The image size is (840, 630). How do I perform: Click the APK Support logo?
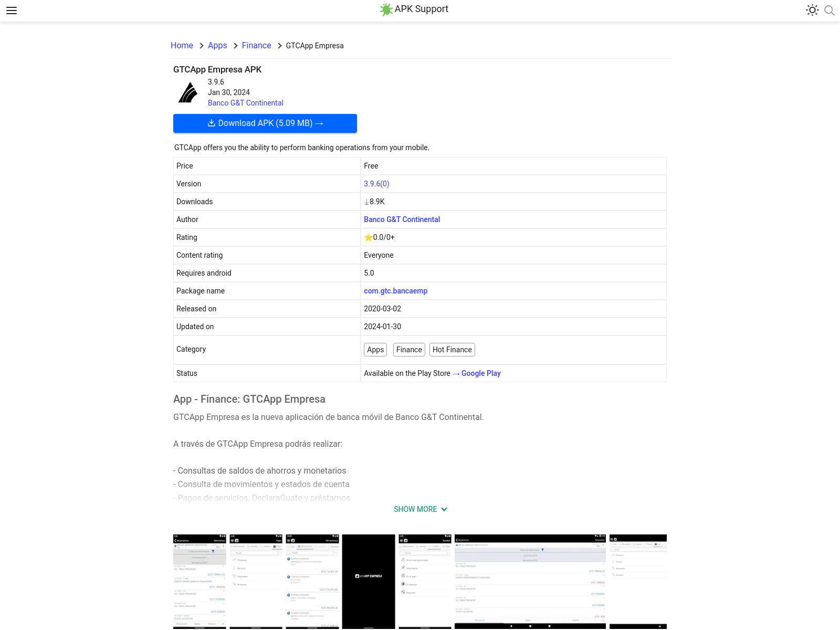point(414,9)
